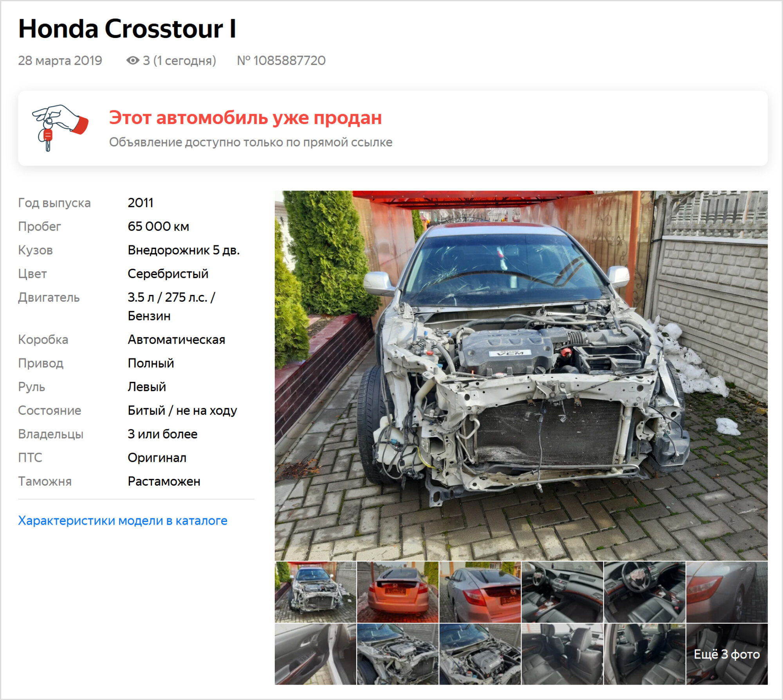This screenshot has width=783, height=700.
Task: Open the model characteristics catalog link
Action: click(x=123, y=520)
